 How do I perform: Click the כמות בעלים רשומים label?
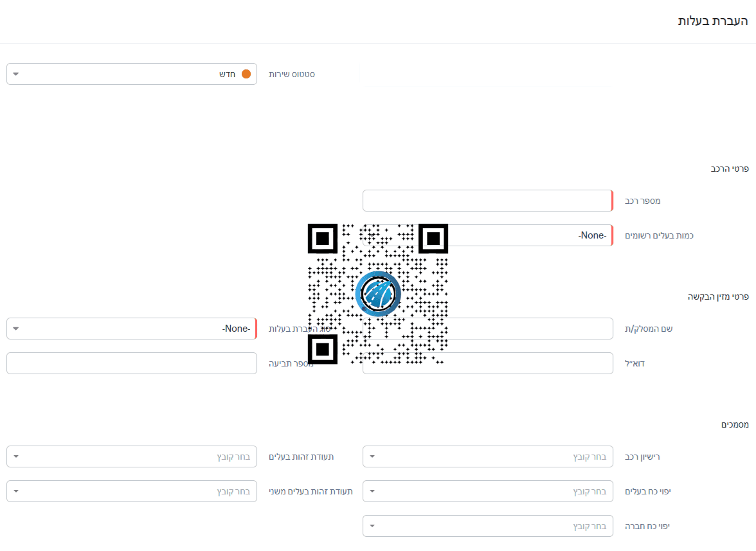click(x=659, y=236)
